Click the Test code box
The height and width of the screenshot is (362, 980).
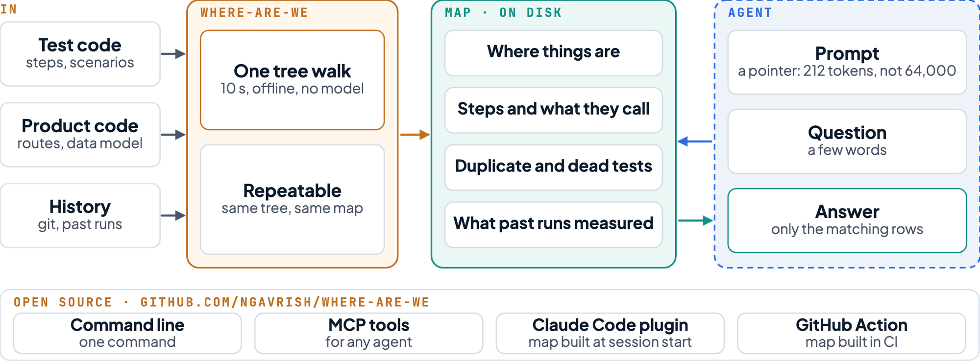point(80,54)
